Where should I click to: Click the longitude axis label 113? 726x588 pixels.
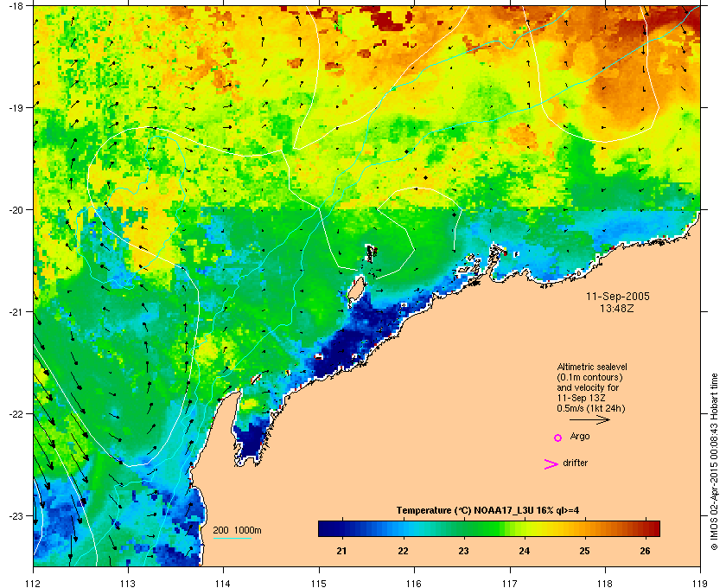(x=128, y=583)
